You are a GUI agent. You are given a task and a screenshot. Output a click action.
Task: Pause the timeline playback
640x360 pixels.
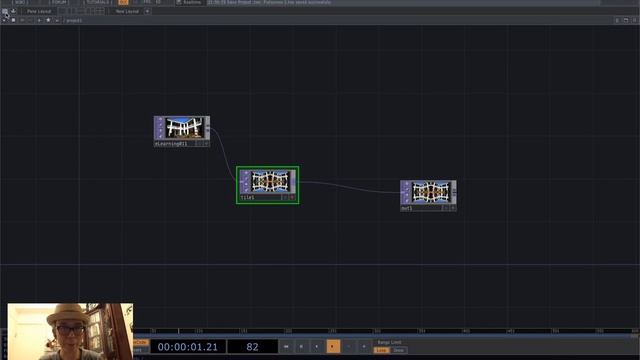click(x=301, y=347)
